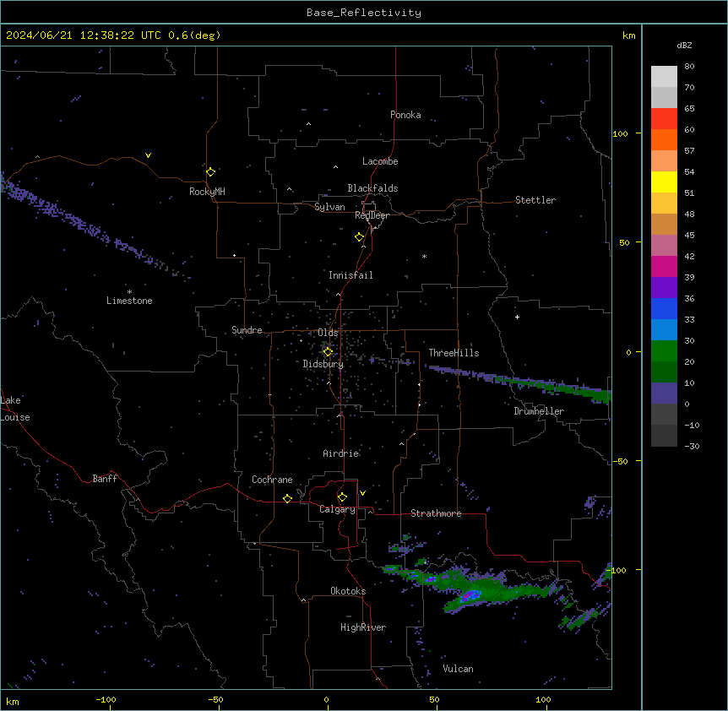The image size is (728, 711).
Task: Click the Vulcan town label
Action: pyautogui.click(x=459, y=669)
